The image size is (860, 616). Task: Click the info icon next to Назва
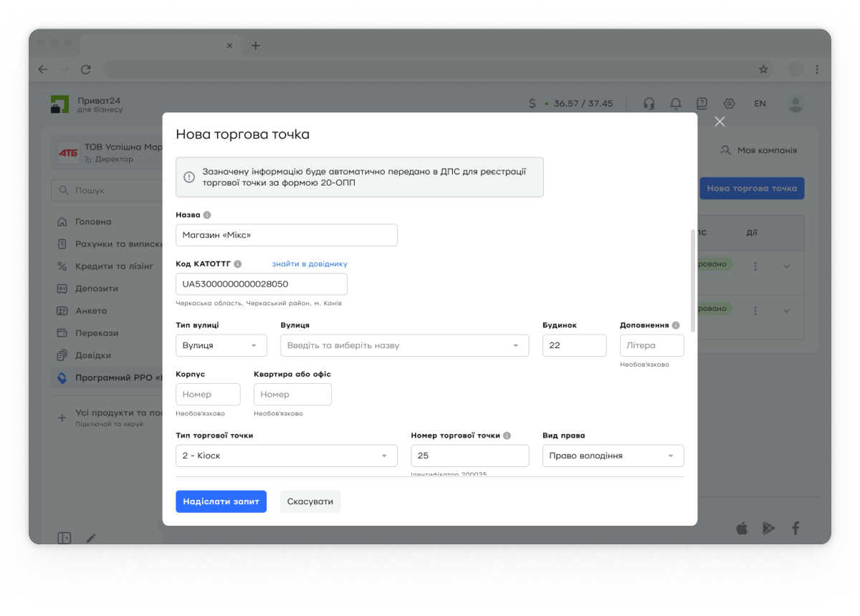(207, 215)
